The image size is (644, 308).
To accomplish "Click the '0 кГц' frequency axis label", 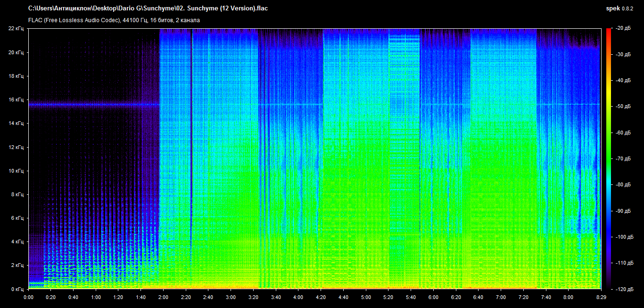I will pos(17,289).
